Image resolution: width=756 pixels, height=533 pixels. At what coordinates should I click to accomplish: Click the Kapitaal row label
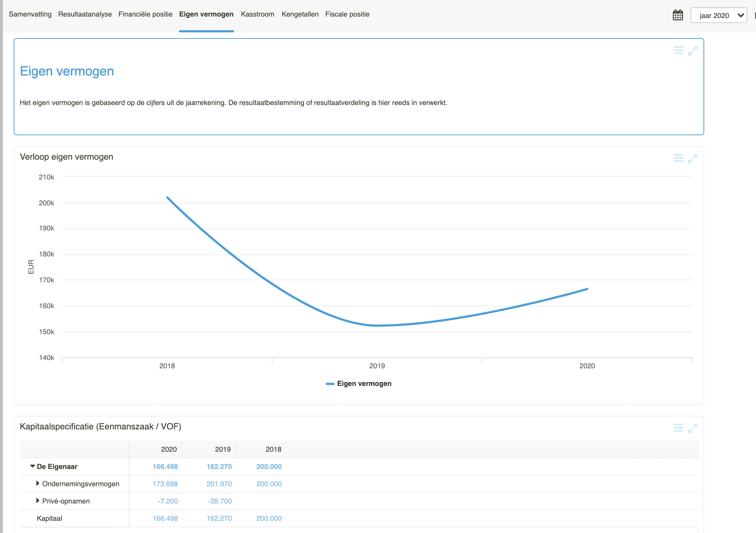click(x=50, y=519)
